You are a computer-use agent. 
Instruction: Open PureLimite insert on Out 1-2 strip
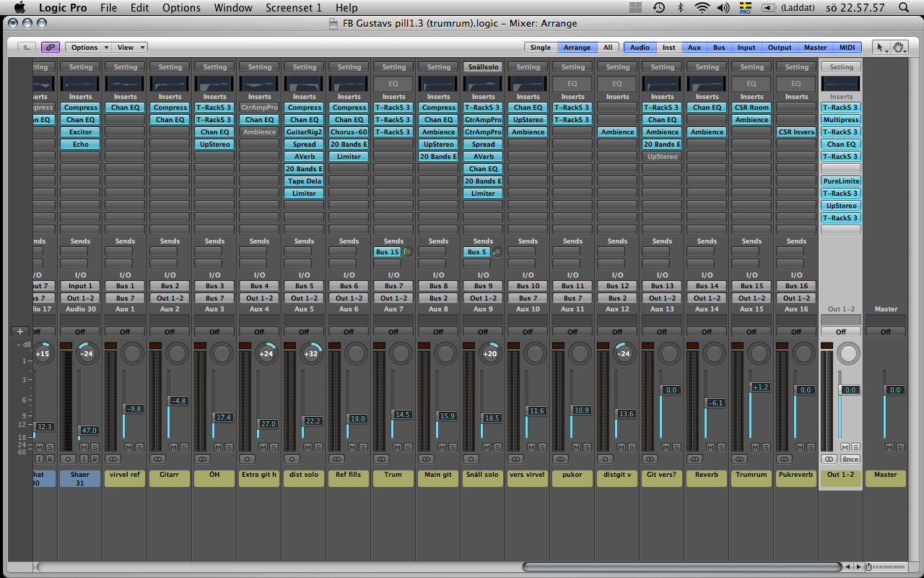(x=841, y=181)
